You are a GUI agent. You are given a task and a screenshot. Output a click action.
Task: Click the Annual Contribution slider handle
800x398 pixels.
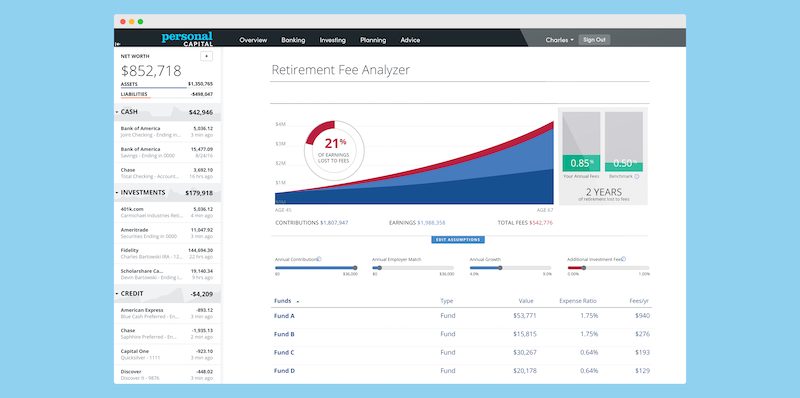click(355, 268)
